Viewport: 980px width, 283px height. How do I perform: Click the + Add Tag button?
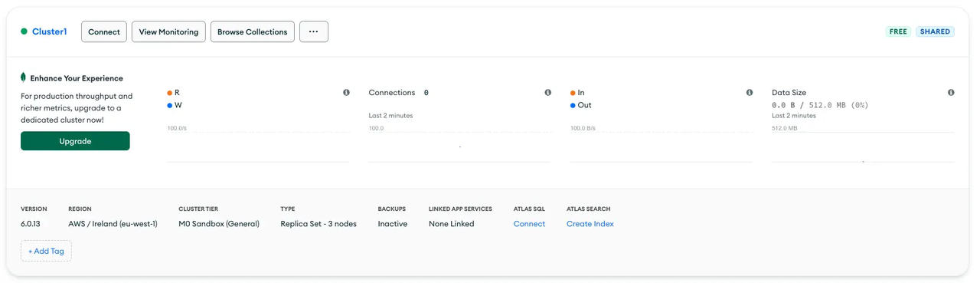[x=46, y=251]
